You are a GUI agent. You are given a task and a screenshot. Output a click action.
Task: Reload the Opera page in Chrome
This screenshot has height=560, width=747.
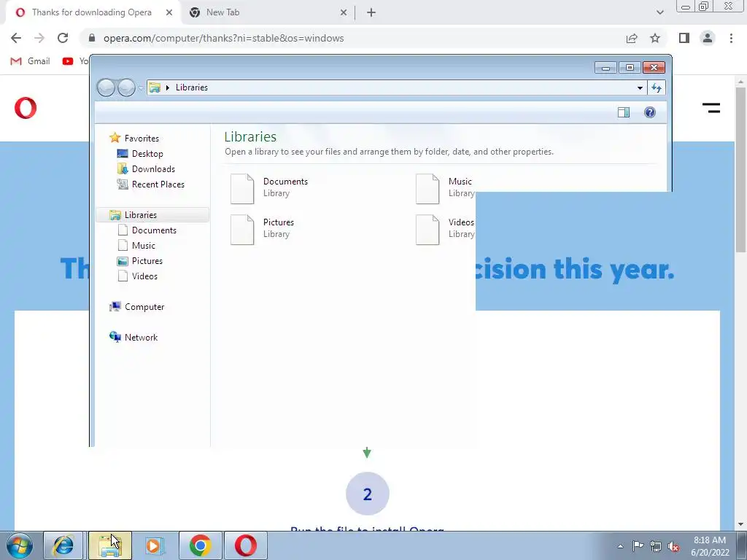[63, 38]
